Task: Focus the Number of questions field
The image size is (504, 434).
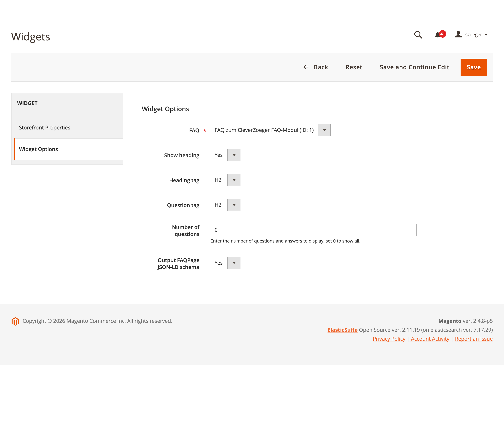Action: coord(314,230)
